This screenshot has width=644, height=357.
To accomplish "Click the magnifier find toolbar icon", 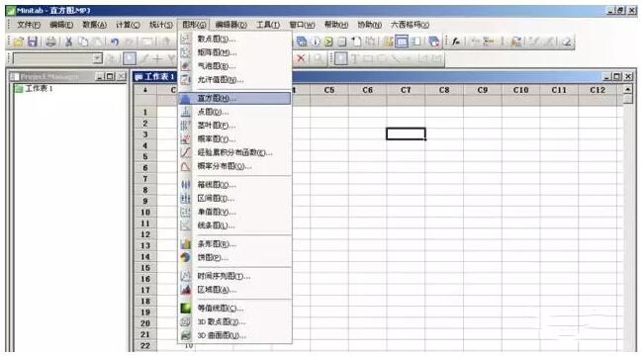I will point(318,58).
